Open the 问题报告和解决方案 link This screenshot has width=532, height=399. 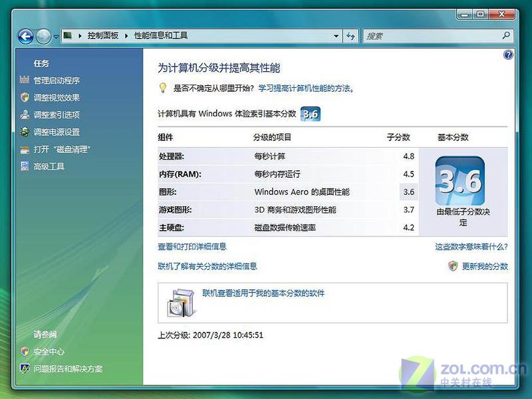click(68, 369)
